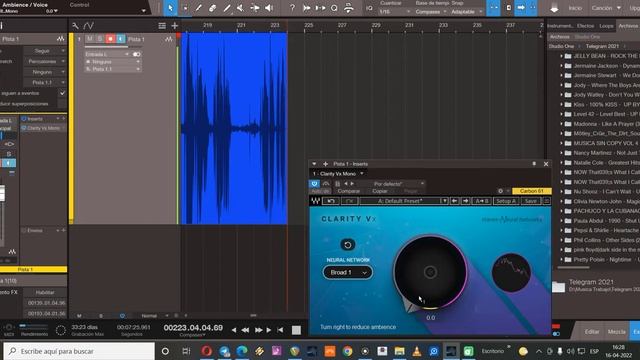Click the Clarity Vx main ambience knob

point(430,272)
